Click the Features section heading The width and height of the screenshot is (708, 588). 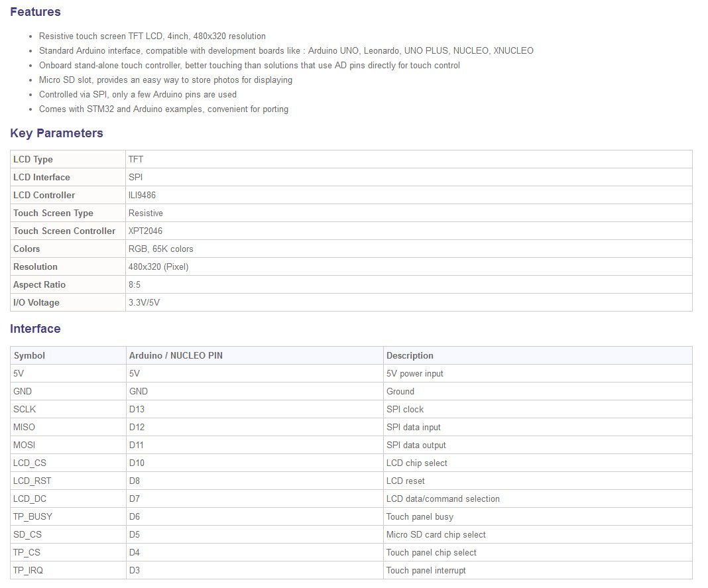pos(35,12)
